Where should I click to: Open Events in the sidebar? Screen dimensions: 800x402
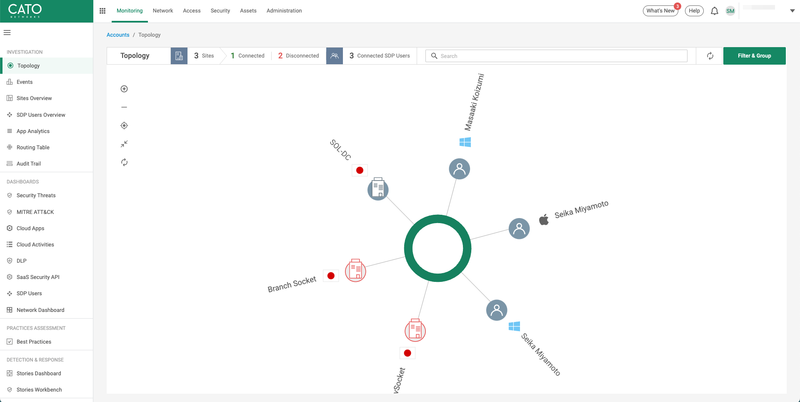click(25, 82)
